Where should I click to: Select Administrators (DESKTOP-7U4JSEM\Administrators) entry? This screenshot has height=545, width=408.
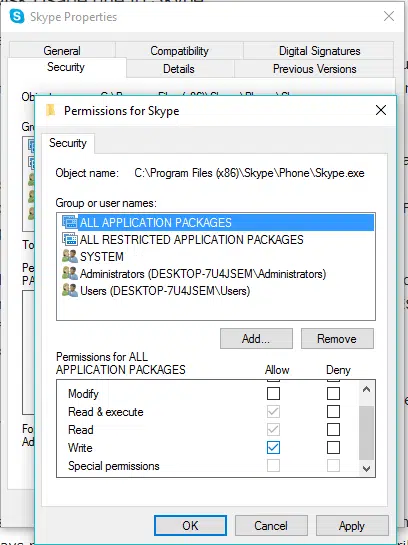[218, 273]
